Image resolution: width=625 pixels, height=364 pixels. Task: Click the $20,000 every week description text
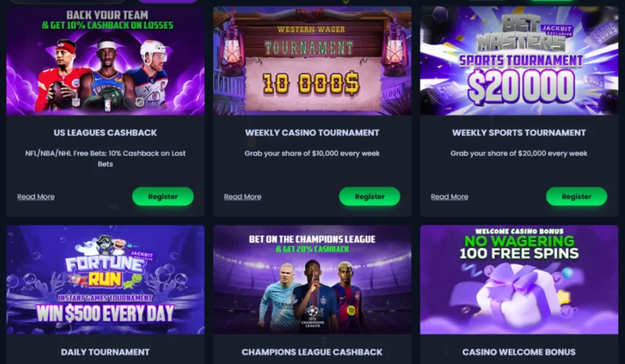tap(519, 153)
